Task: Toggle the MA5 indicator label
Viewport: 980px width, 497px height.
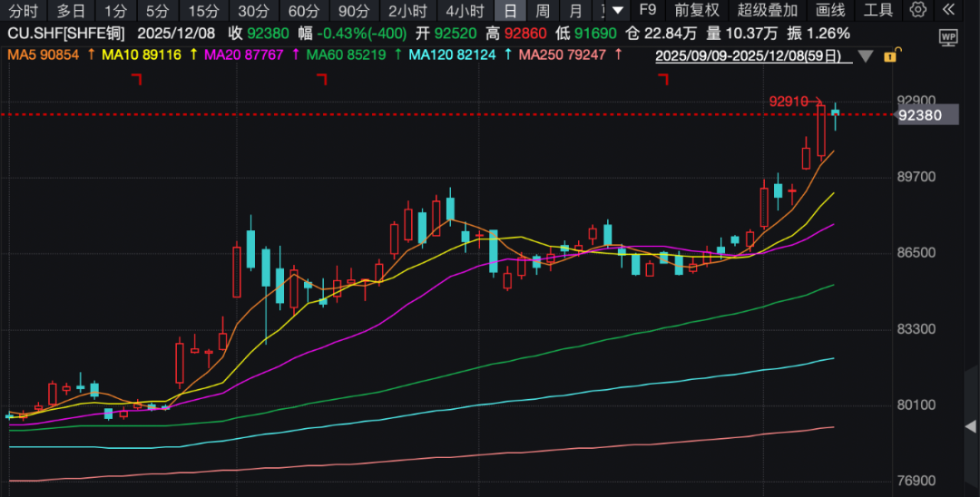Action: pos(44,54)
